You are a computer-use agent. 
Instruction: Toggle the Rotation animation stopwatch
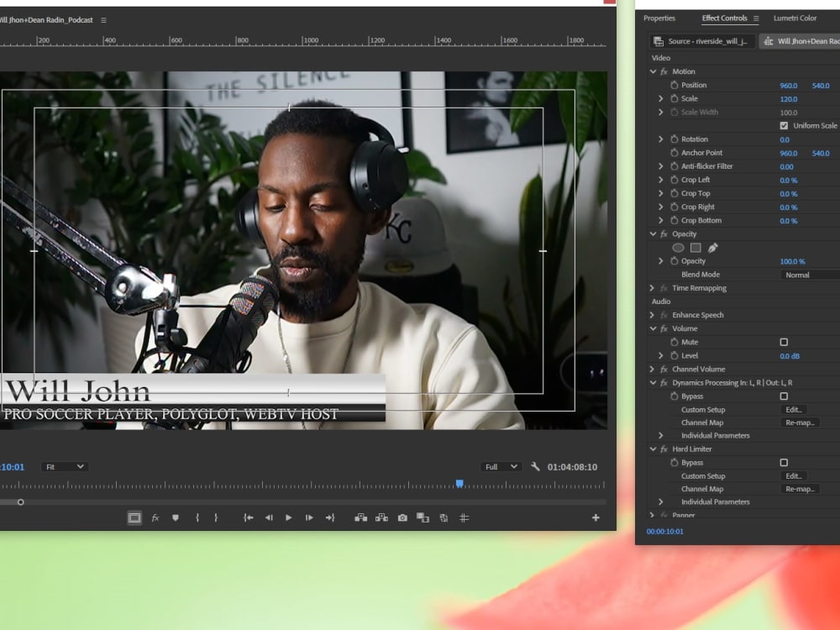(675, 139)
